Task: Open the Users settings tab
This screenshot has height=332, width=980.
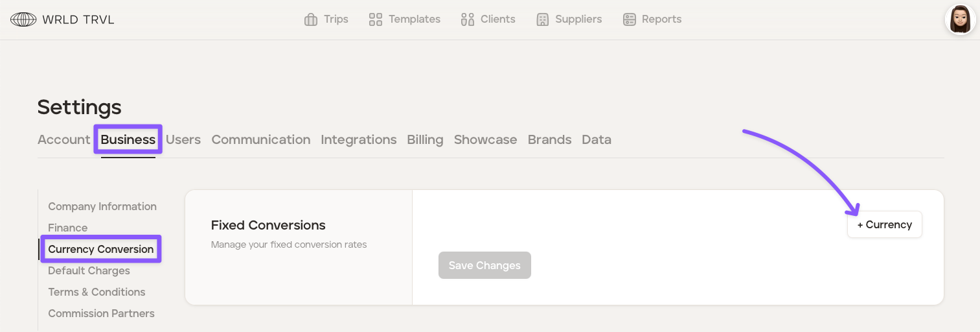Action: 183,139
